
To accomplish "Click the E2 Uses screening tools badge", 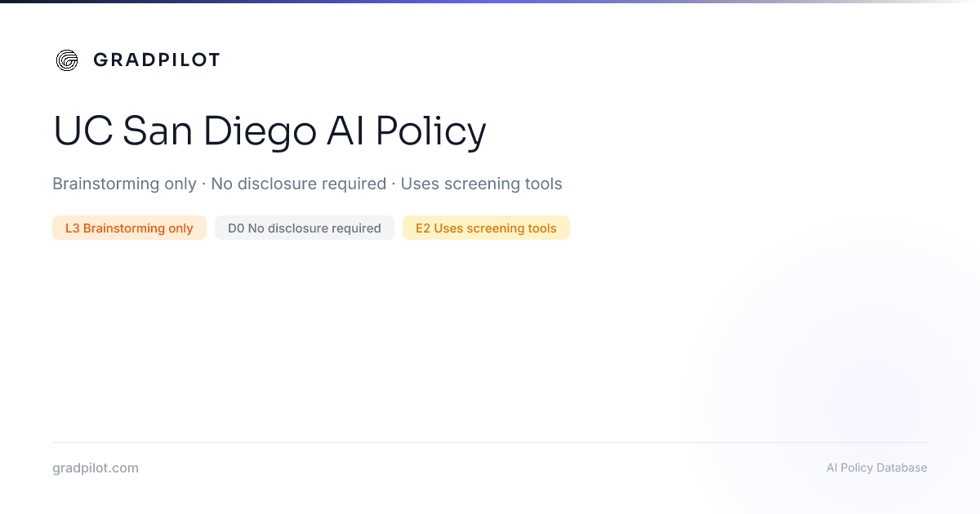I will coord(486,228).
